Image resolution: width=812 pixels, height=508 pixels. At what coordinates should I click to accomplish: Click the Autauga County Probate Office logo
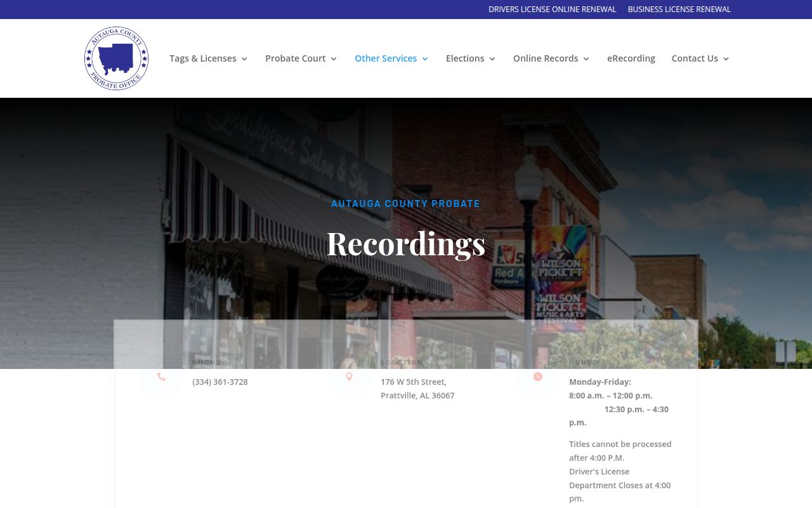[x=116, y=58]
